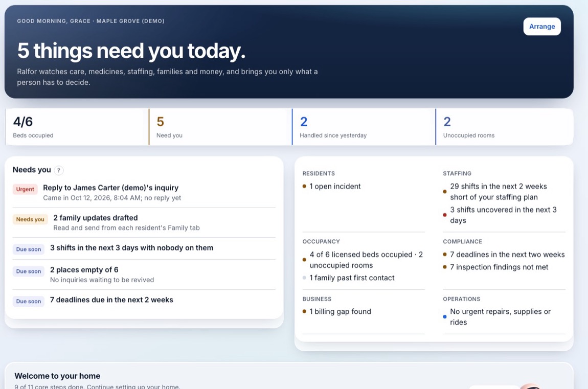Click Came in Oct 12, 2026 subtext
Image resolution: width=588 pixels, height=389 pixels.
[112, 198]
